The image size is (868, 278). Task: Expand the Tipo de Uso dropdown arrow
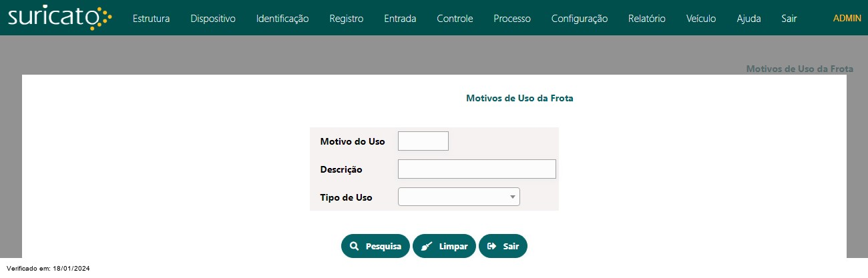513,197
